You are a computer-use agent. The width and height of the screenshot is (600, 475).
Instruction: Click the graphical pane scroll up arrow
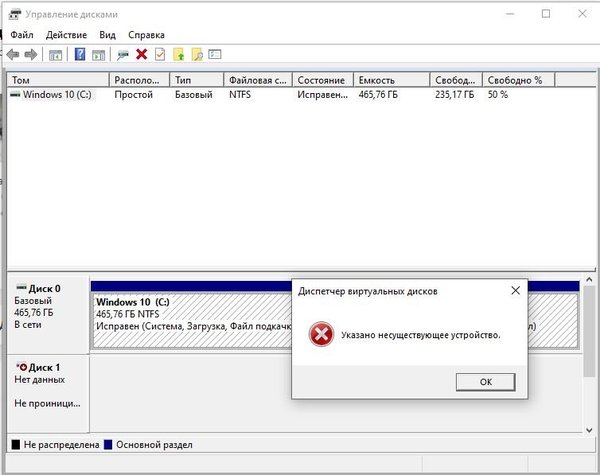(x=589, y=280)
